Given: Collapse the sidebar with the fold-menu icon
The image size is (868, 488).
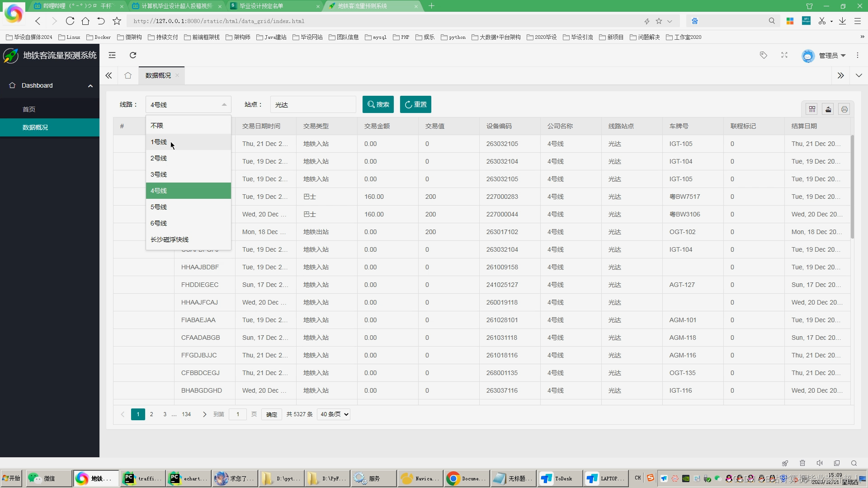Looking at the screenshot, I should tap(112, 55).
